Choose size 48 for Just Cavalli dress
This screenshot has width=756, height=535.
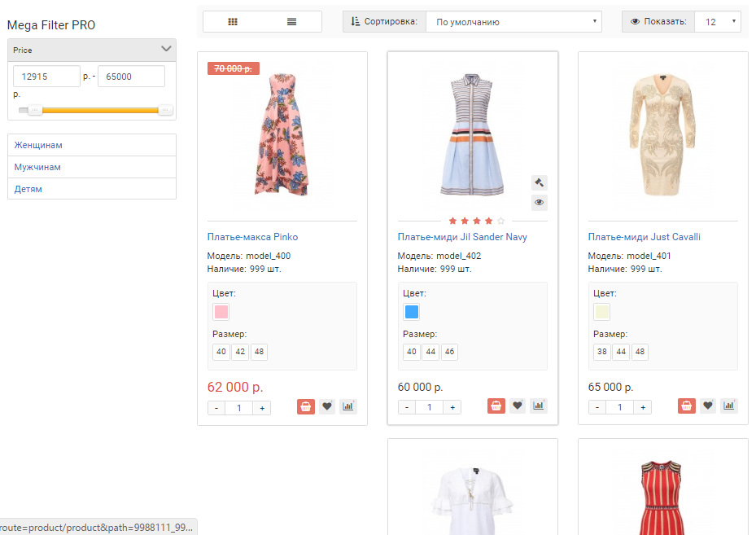pyautogui.click(x=640, y=352)
